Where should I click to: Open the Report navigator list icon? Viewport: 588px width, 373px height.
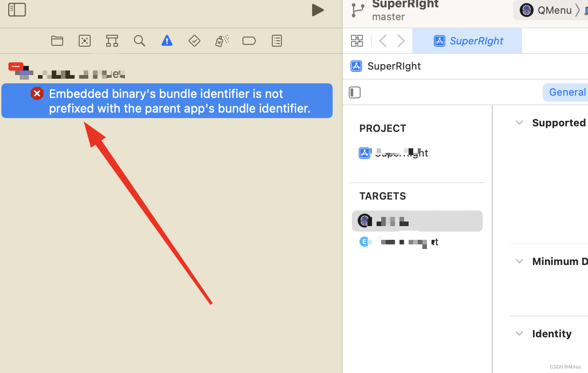coord(276,41)
